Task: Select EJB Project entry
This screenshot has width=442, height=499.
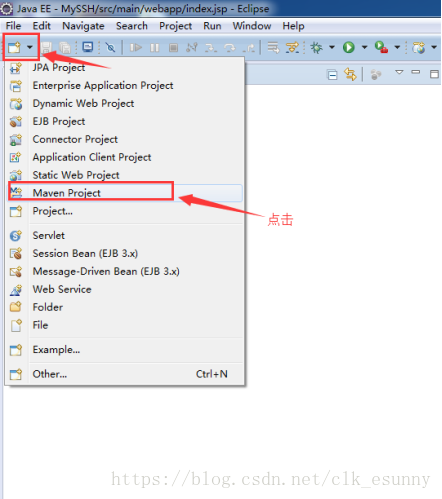Action: coord(125,122)
